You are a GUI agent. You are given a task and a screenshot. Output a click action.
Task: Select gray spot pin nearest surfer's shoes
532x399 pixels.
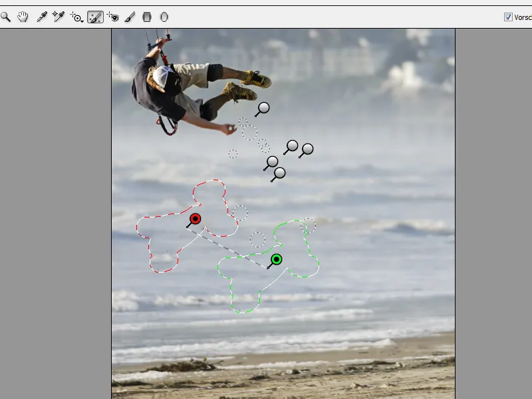[263, 108]
